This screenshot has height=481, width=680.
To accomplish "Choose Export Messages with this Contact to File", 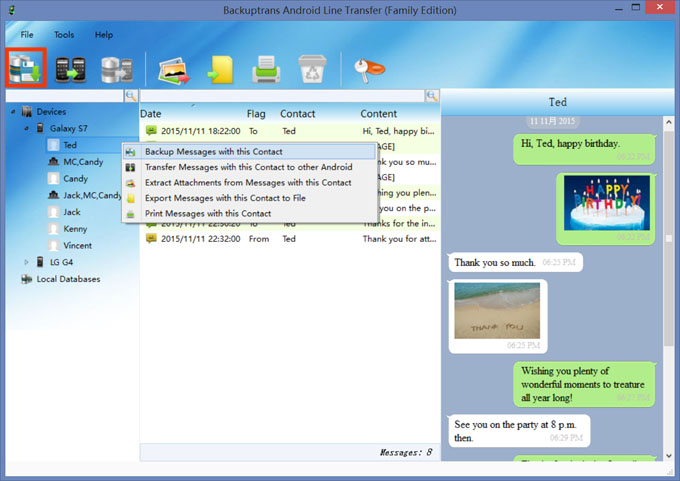I will (250, 198).
